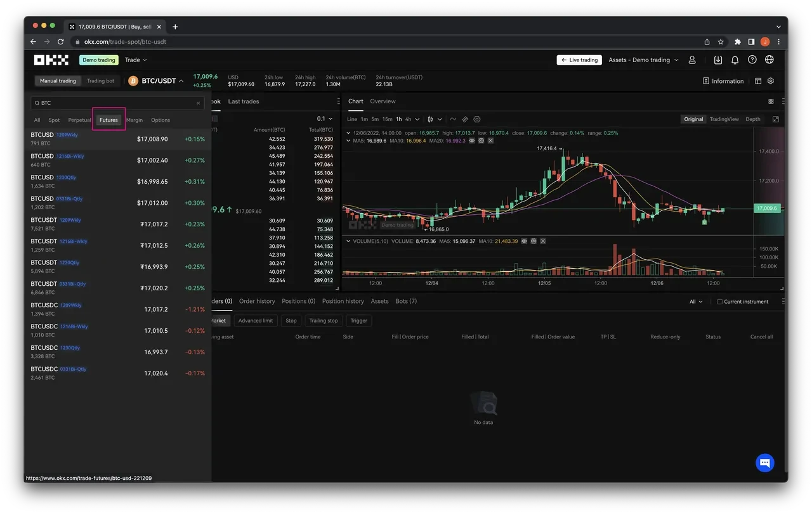812x514 pixels.
Task: Click the chat support bubble
Action: point(765,462)
